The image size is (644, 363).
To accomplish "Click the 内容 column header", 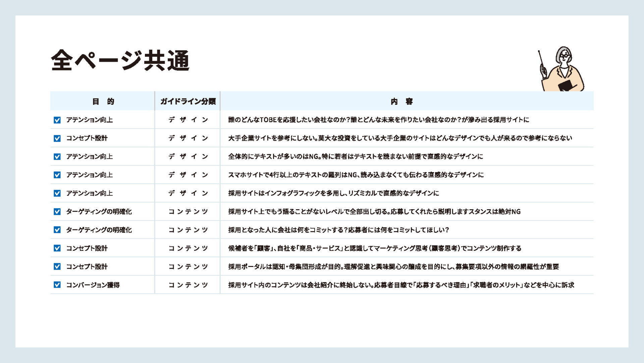I will click(x=401, y=101).
